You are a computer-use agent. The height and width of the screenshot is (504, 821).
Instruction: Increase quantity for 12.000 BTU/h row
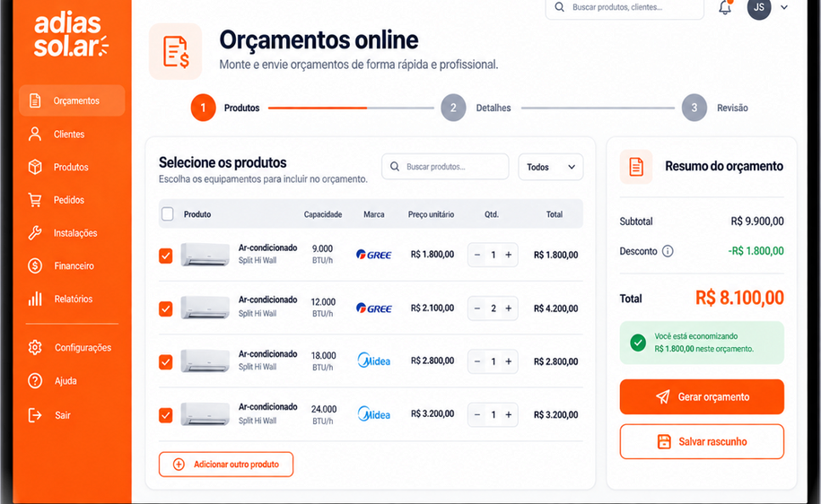tap(509, 308)
